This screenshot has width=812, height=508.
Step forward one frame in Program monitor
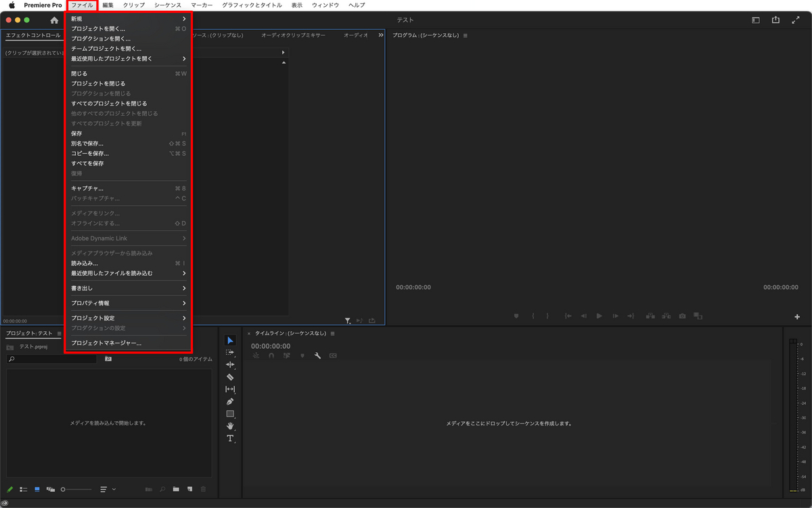[x=616, y=316]
